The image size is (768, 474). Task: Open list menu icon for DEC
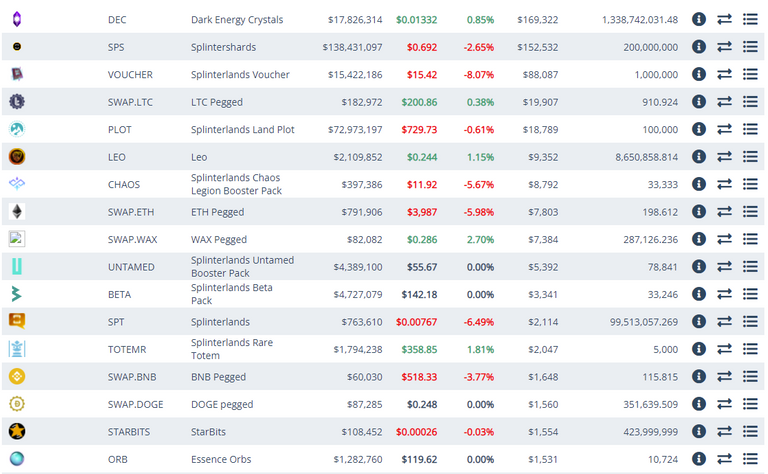coord(750,19)
